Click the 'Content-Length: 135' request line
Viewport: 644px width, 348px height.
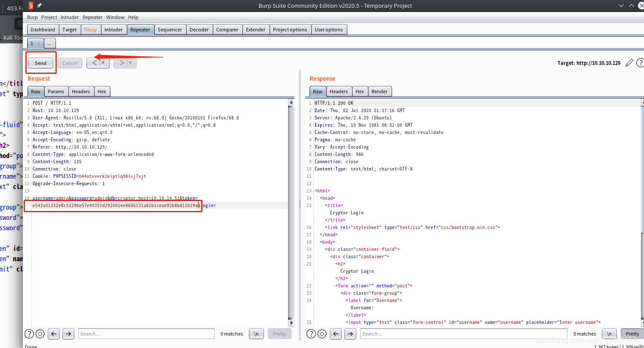(x=57, y=162)
